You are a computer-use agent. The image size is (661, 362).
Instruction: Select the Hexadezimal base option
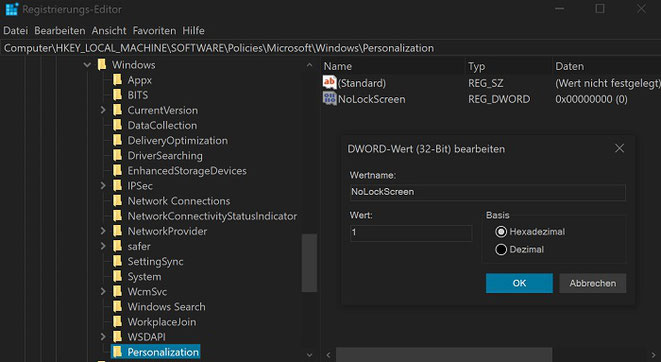pyautogui.click(x=501, y=232)
